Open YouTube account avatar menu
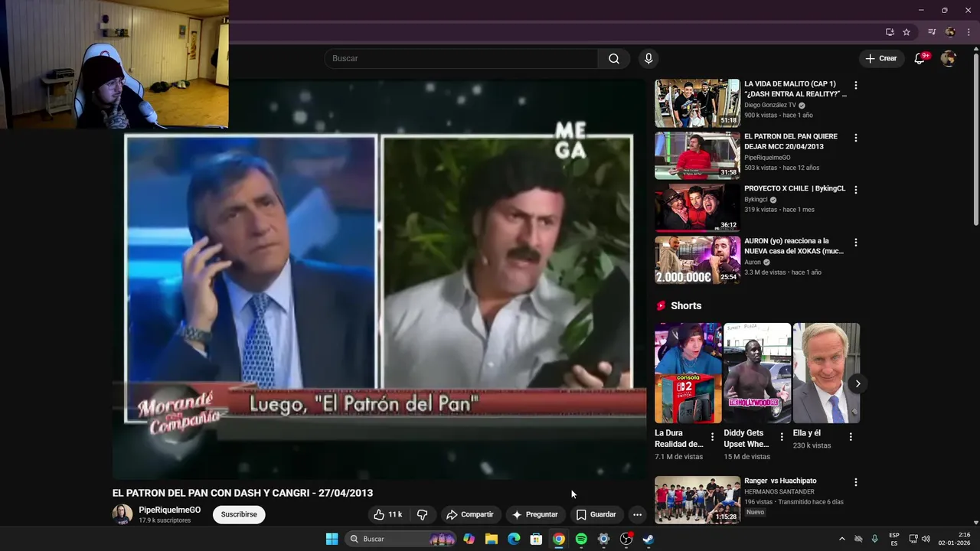Screen dimensions: 980x551 click(948, 59)
